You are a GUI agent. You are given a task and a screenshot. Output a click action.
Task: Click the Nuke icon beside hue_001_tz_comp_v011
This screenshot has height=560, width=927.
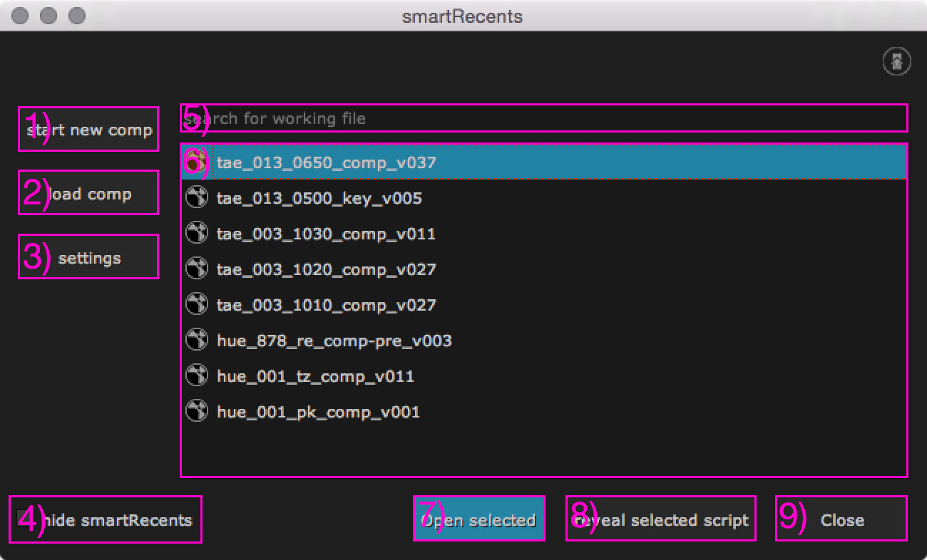pyautogui.click(x=196, y=375)
